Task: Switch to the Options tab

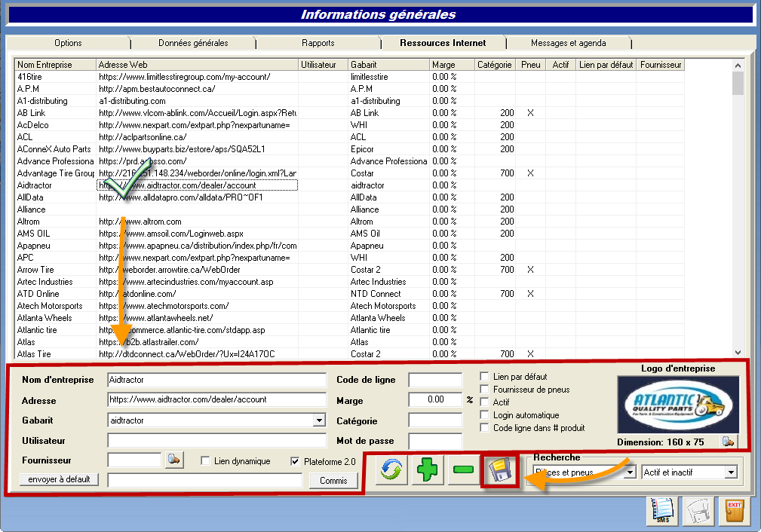Action: (x=68, y=43)
